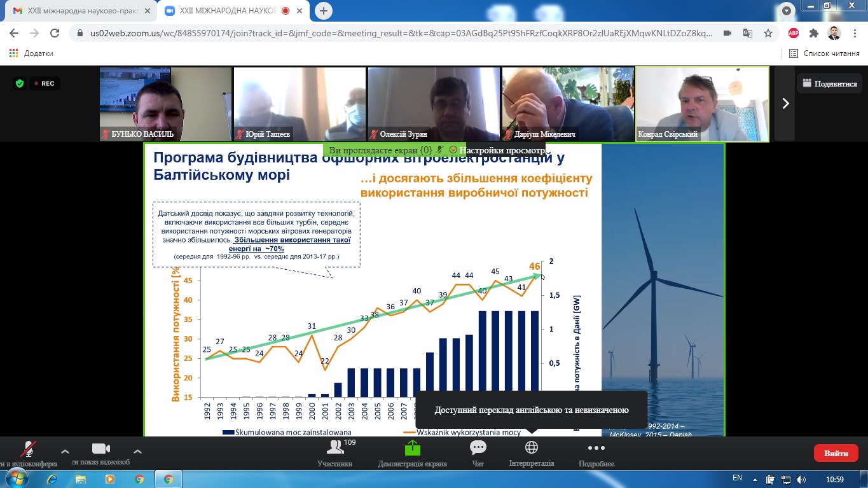
Task: Open the Chrome profile avatar
Action: [834, 33]
